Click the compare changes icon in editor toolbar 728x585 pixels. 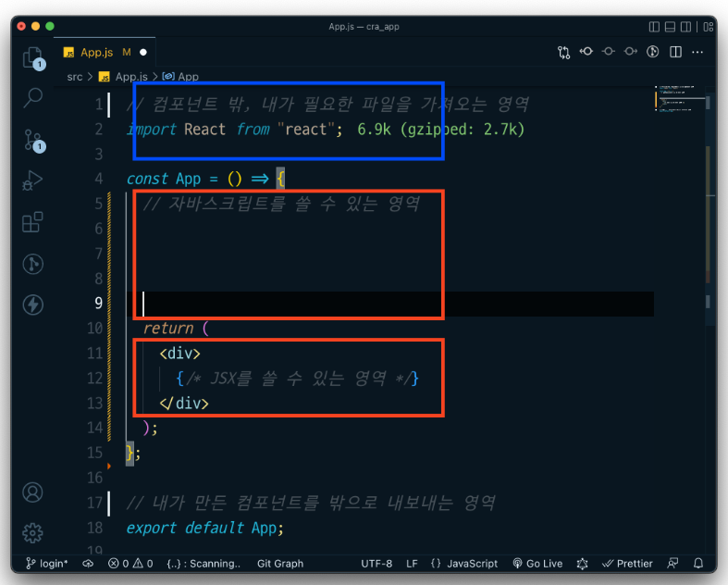pos(563,52)
